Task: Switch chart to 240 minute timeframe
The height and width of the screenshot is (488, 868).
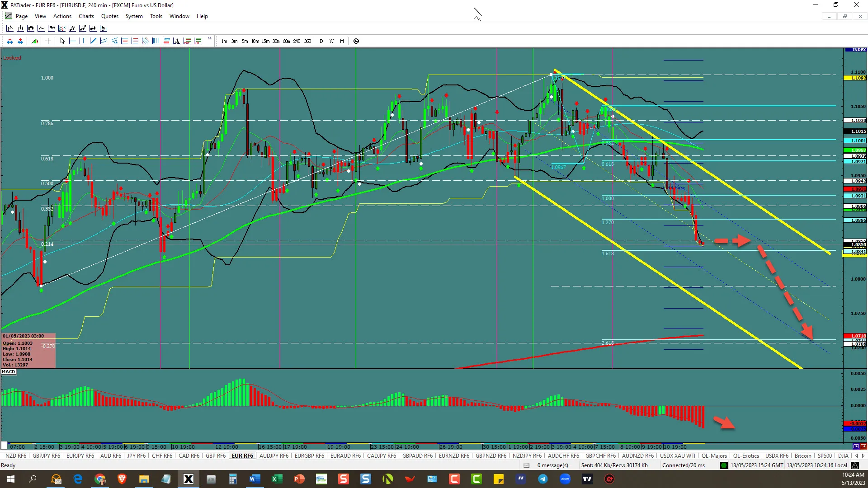Action: tap(297, 41)
